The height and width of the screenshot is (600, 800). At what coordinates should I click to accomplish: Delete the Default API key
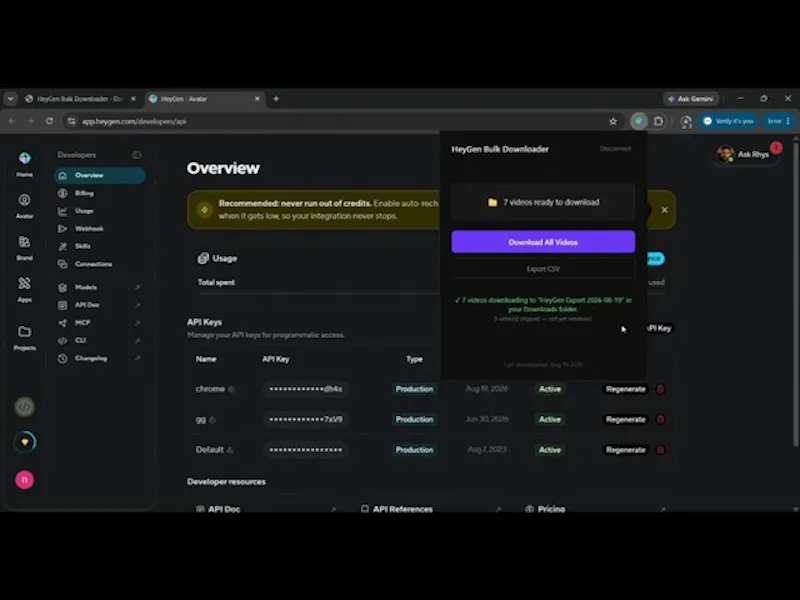point(660,449)
